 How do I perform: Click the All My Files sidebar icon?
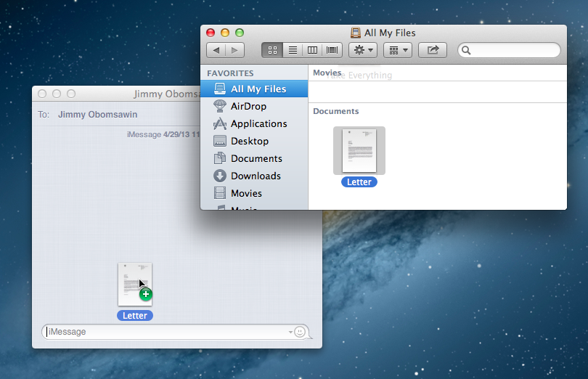pyautogui.click(x=220, y=89)
